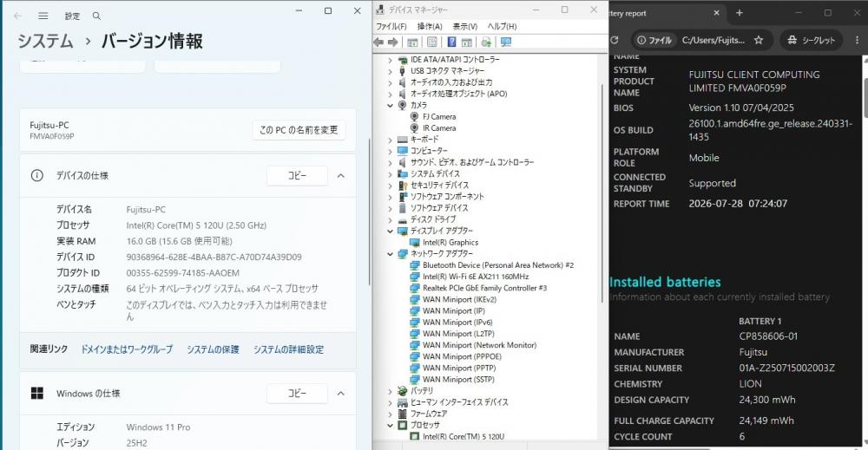Collapse the デバイスの仕様 section chevron
Image resolution: width=868 pixels, height=450 pixels.
coord(341,176)
